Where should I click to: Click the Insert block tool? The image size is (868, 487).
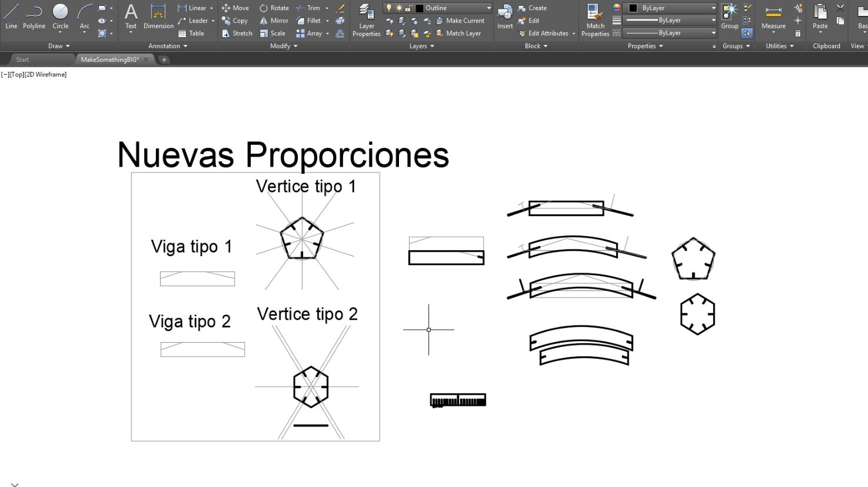click(505, 18)
